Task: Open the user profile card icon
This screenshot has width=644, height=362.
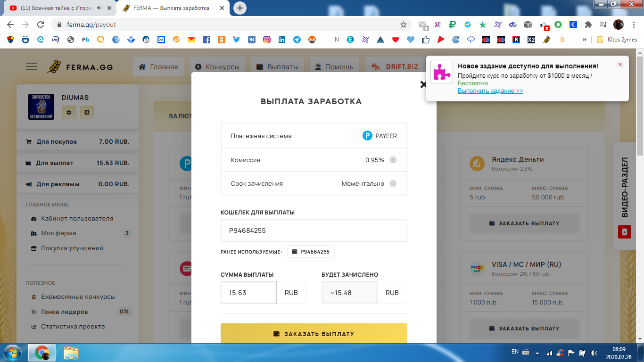Action: (87, 112)
